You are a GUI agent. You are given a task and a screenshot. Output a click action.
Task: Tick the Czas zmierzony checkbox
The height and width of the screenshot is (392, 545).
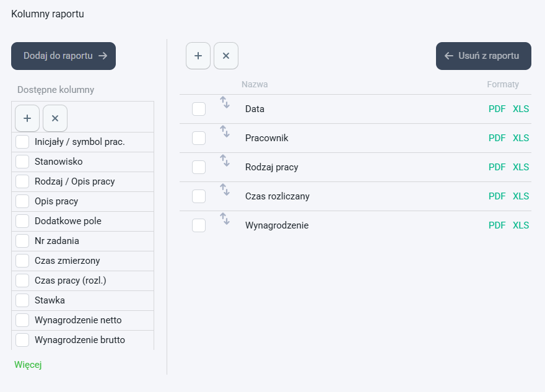(22, 261)
